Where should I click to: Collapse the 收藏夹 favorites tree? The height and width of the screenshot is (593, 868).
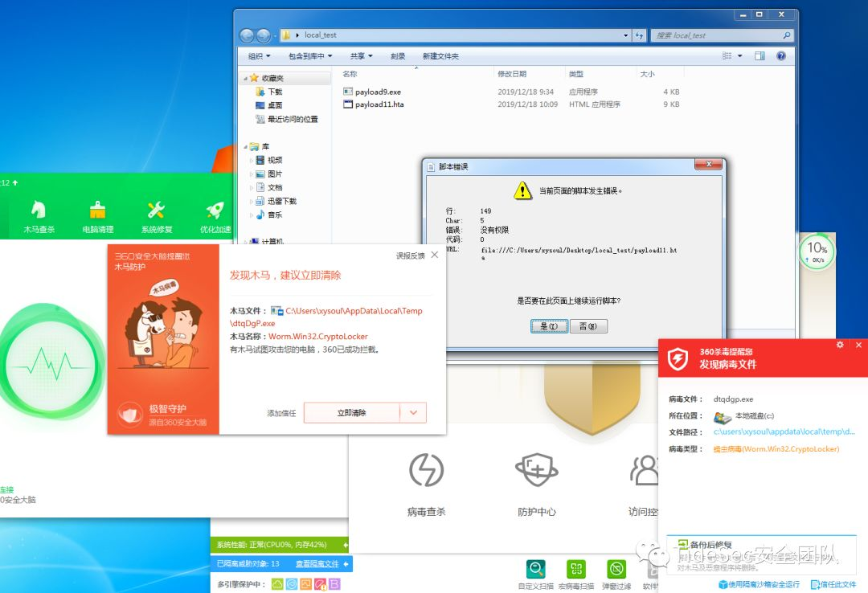[x=245, y=79]
